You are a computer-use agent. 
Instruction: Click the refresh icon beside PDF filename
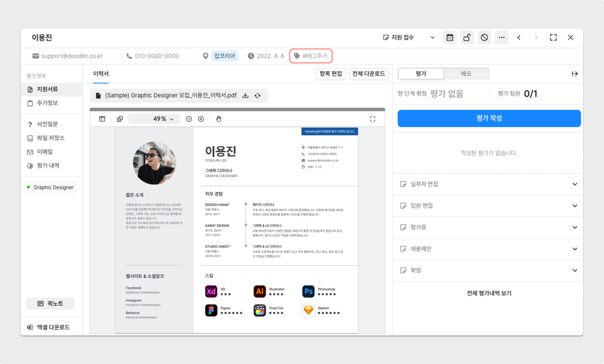point(258,95)
